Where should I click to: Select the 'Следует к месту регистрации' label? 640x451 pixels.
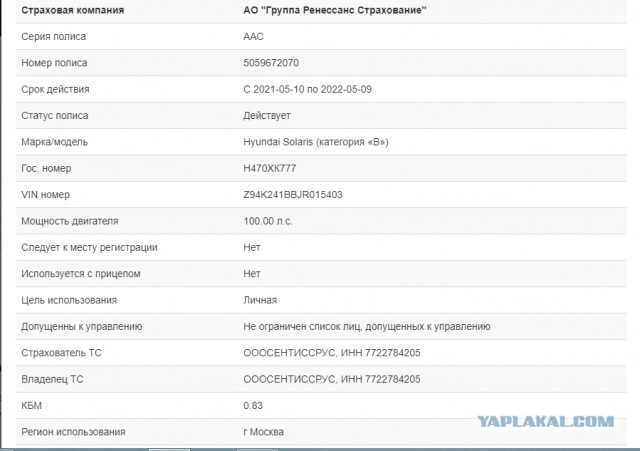tap(89, 247)
